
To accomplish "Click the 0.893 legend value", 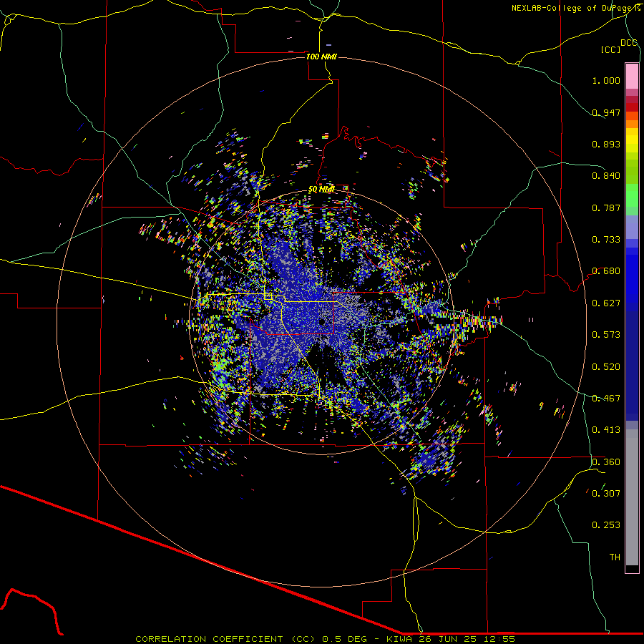I will (x=606, y=144).
